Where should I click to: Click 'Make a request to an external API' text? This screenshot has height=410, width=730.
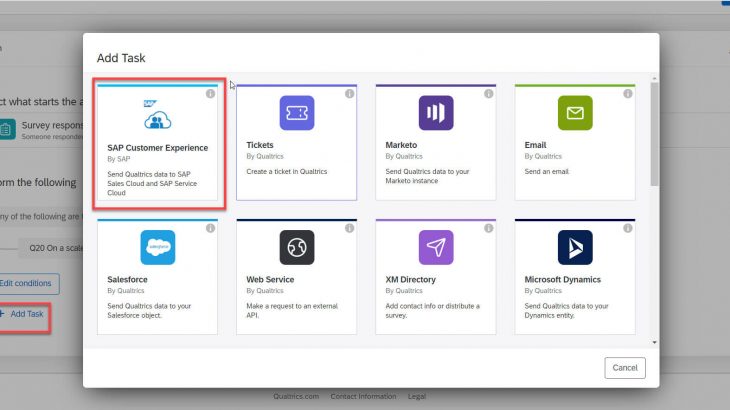292,310
